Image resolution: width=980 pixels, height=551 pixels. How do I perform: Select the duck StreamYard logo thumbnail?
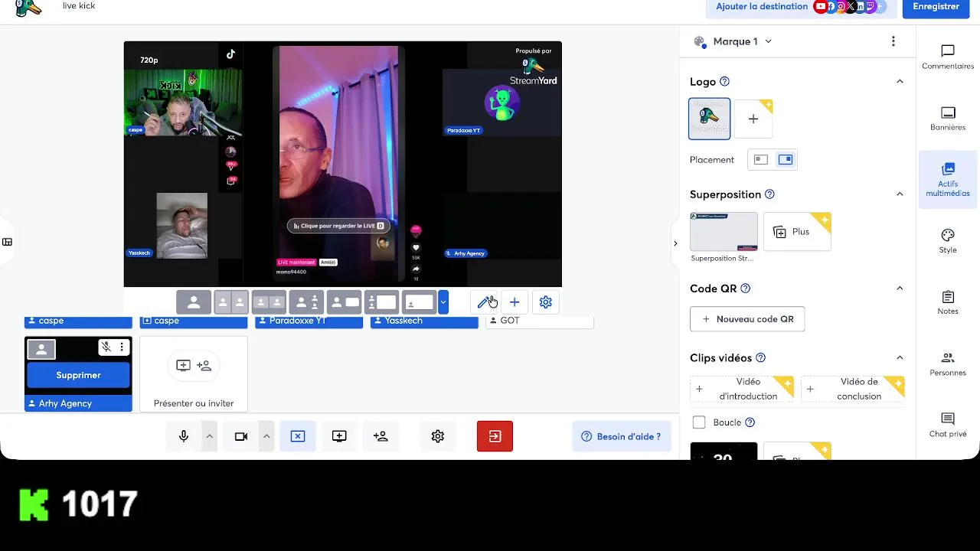pyautogui.click(x=710, y=119)
